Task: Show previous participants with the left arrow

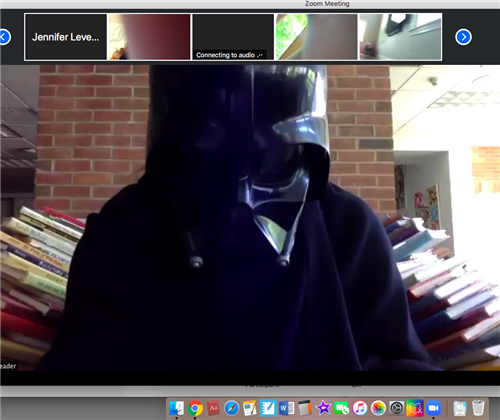Action: tap(4, 37)
